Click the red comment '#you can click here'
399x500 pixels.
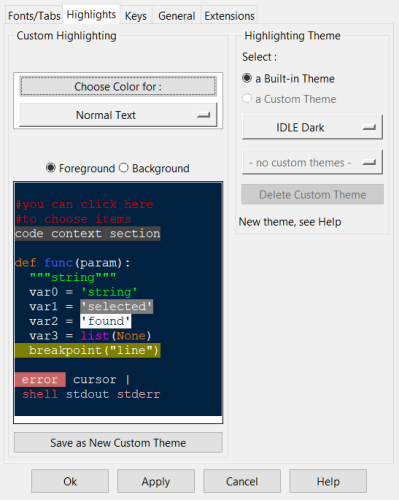click(x=84, y=204)
